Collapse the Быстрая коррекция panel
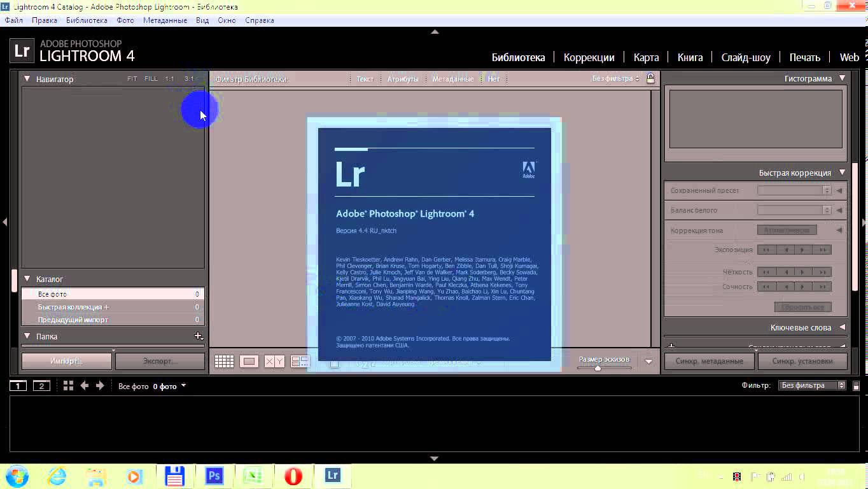The height and width of the screenshot is (489, 868). (842, 173)
